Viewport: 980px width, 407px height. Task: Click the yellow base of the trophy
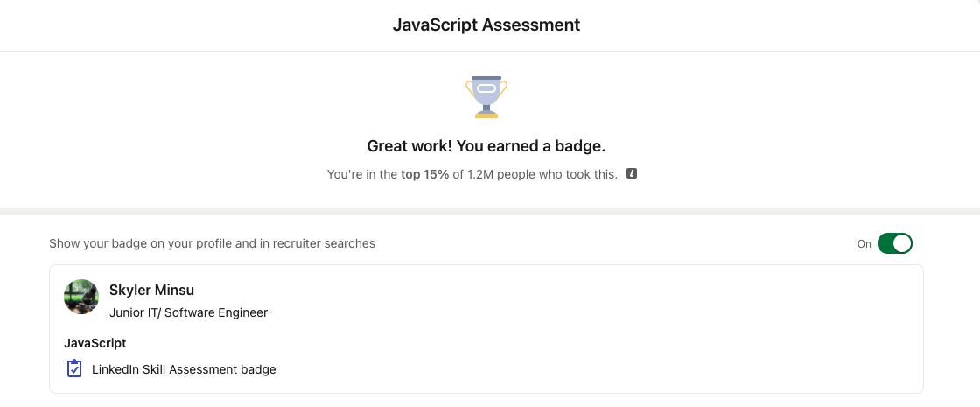[486, 115]
